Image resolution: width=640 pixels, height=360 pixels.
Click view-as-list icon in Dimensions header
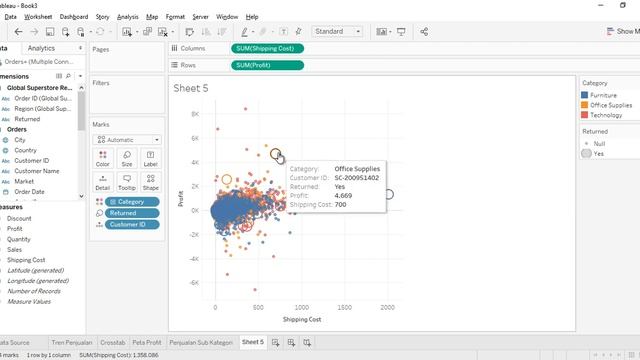pyautogui.click(x=59, y=76)
